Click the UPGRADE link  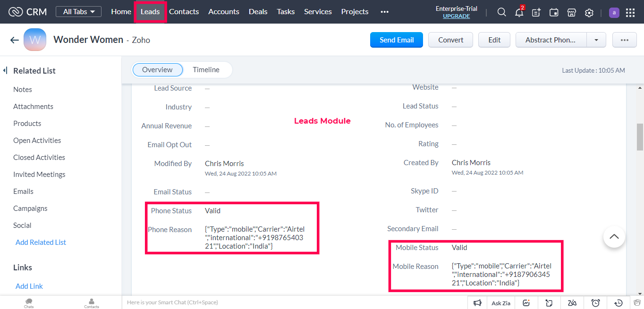[456, 16]
